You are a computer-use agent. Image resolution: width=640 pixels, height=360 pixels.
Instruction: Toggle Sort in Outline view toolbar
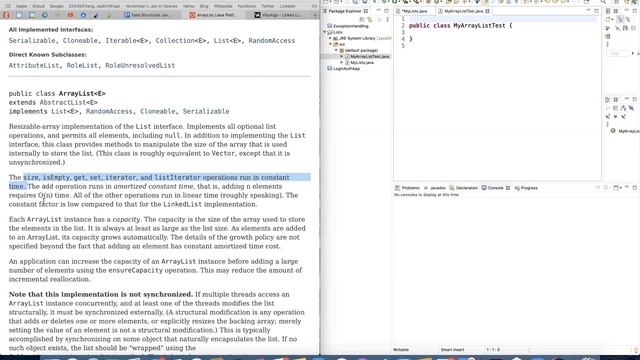pyautogui.click(x=623, y=108)
